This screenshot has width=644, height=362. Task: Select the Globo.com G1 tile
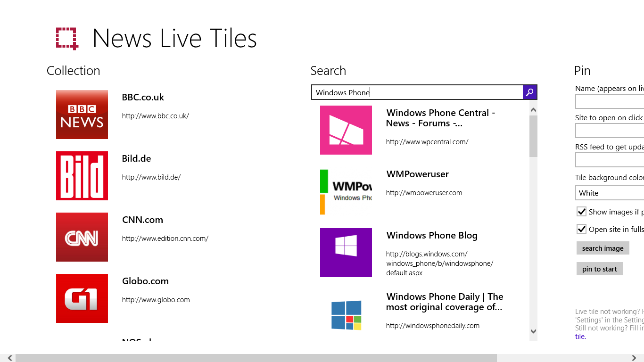pyautogui.click(x=82, y=298)
